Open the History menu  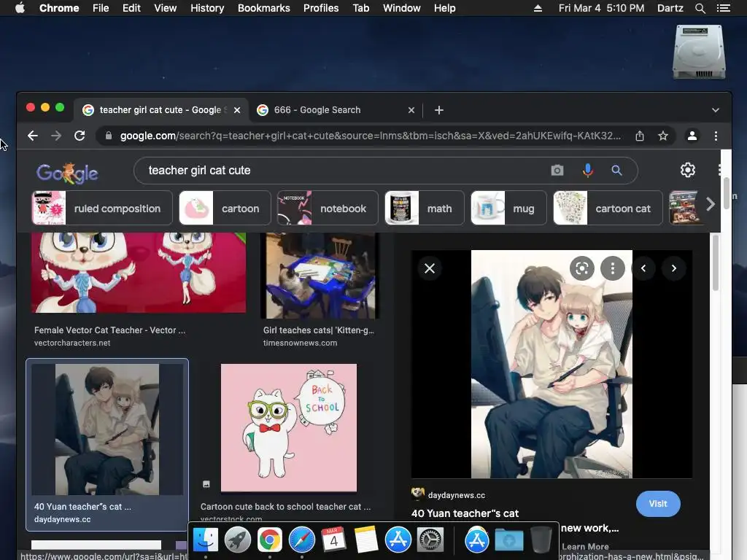pos(206,8)
